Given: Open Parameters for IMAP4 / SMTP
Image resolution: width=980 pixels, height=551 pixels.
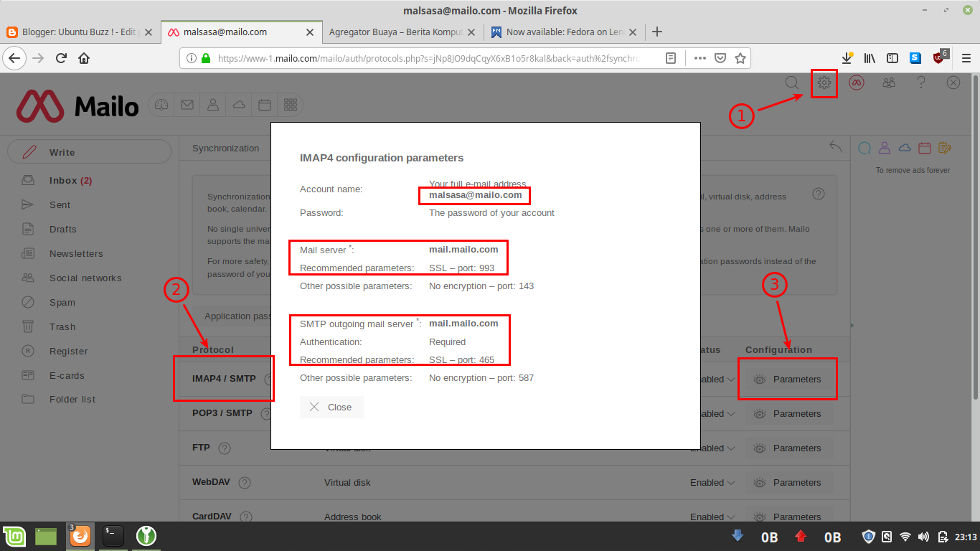Looking at the screenshot, I should tap(789, 380).
